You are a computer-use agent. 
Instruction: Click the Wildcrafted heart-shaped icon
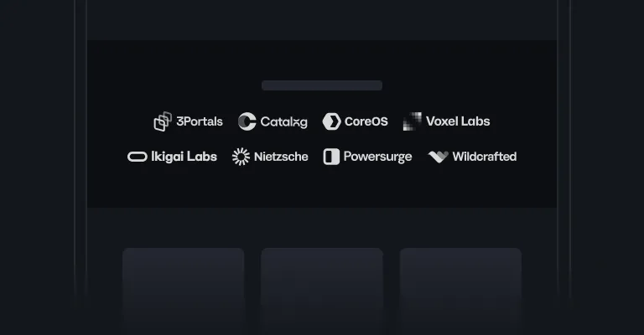(439, 157)
